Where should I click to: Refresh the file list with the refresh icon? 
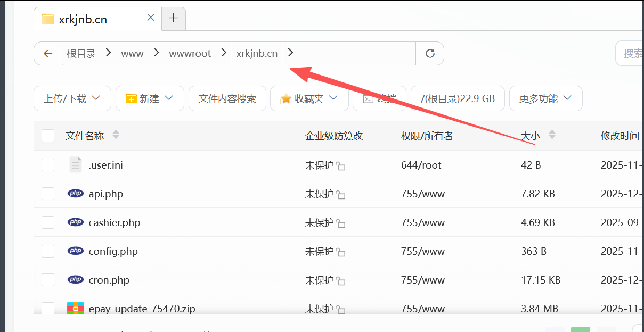429,53
